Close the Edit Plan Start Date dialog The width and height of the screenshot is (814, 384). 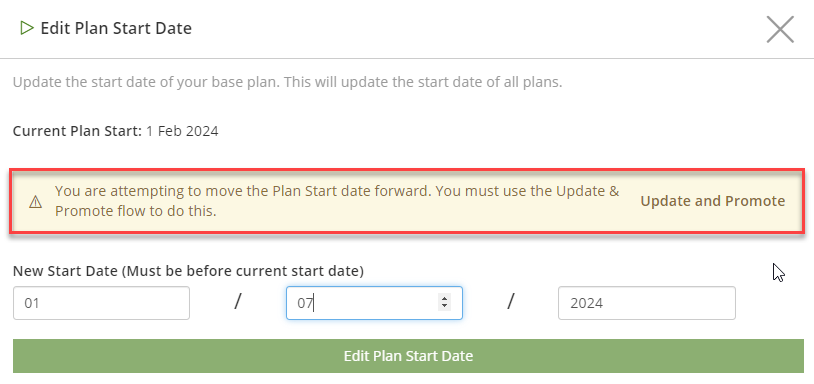(780, 29)
